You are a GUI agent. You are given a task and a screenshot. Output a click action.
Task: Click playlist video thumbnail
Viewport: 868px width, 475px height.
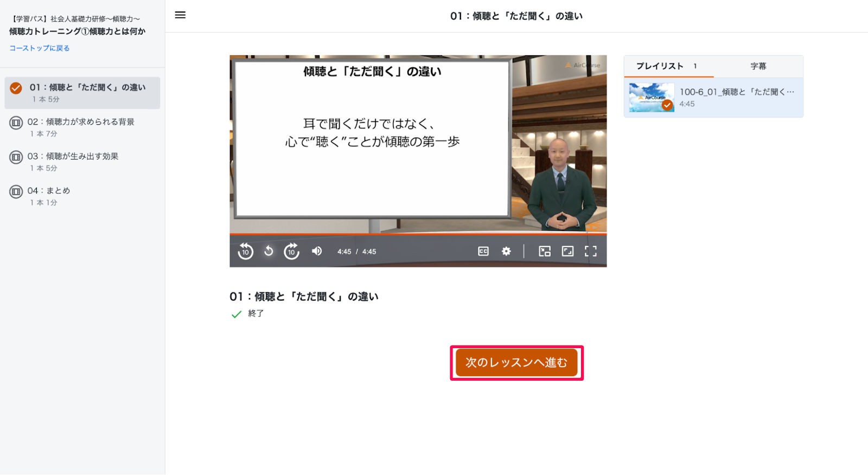coord(652,98)
